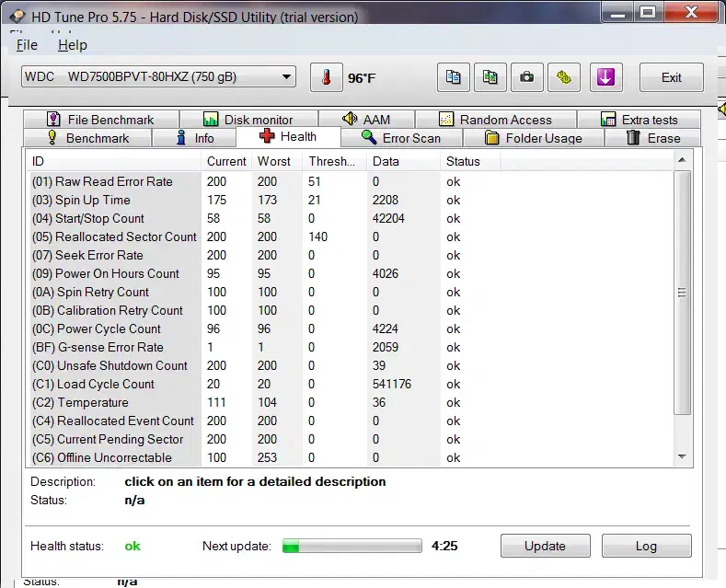
Task: Click the camera save screenshot icon
Action: click(x=526, y=77)
